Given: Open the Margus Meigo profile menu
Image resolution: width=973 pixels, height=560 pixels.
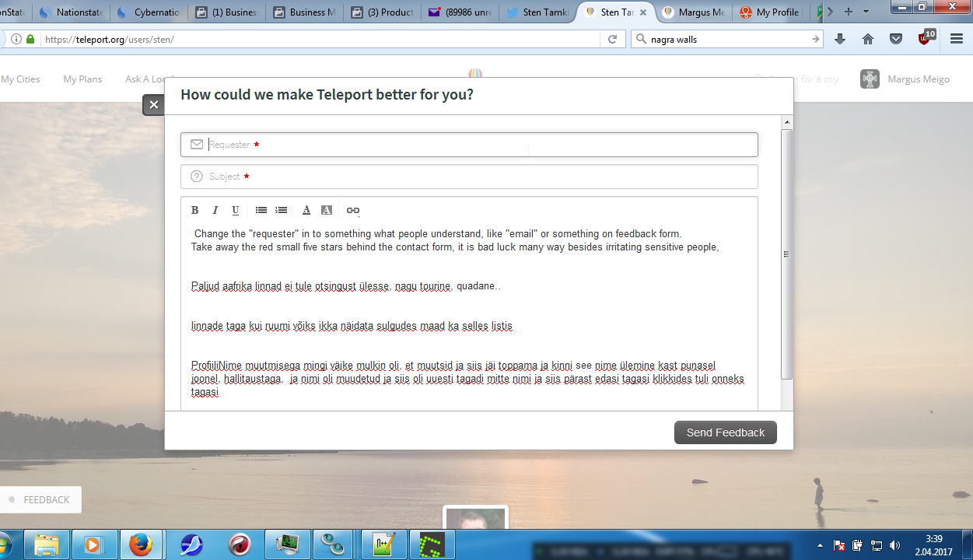Looking at the screenshot, I should pyautogui.click(x=905, y=79).
